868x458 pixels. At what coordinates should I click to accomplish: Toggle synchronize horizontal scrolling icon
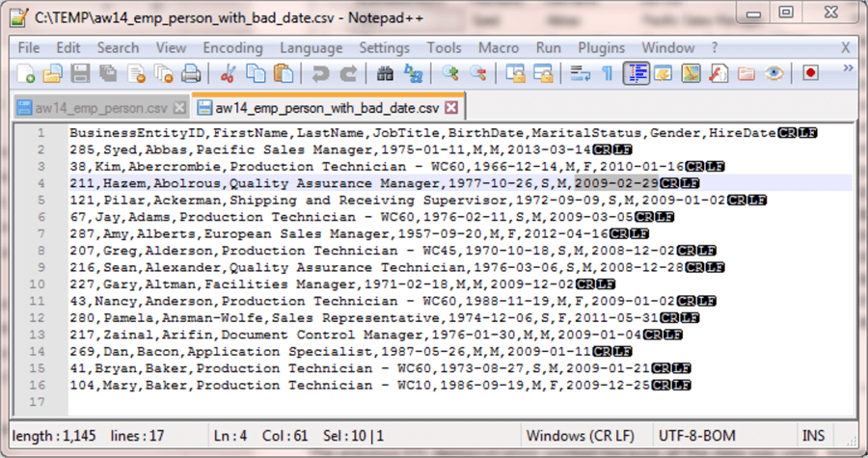click(x=543, y=73)
